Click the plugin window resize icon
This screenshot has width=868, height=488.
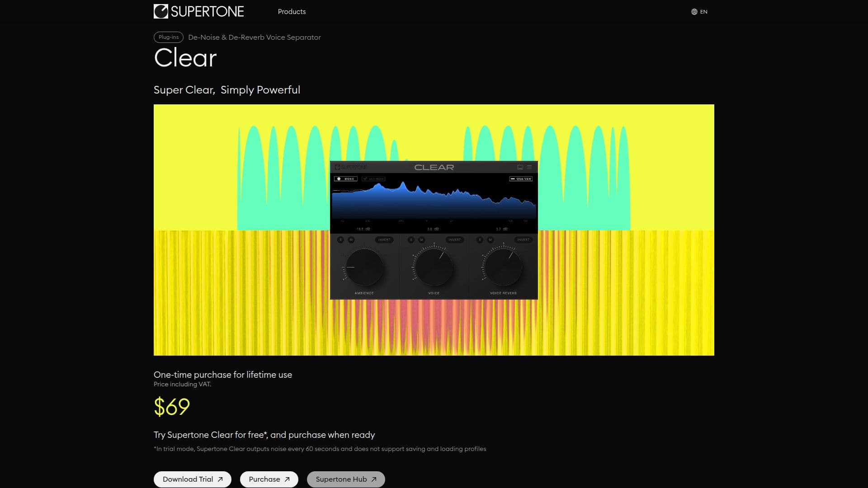pos(520,167)
